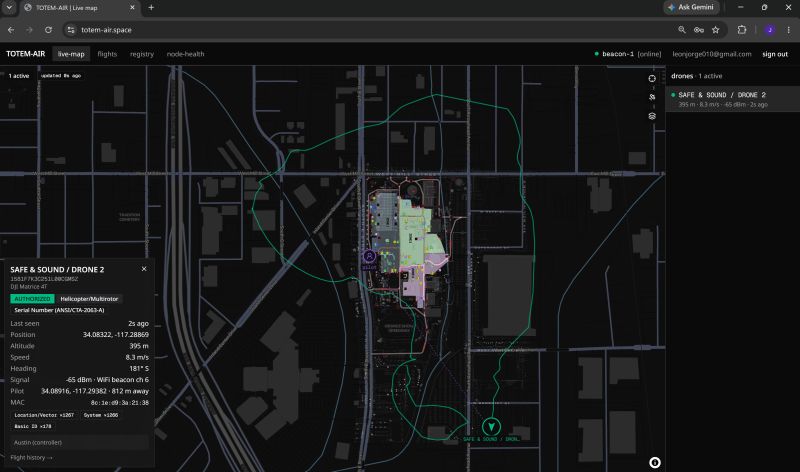This screenshot has width=800, height=472.
Task: Click the password key icon in address bar
Action: point(698,30)
